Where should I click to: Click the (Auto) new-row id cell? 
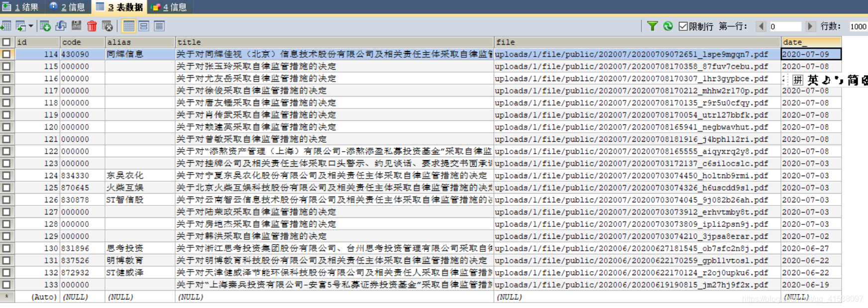(37, 297)
